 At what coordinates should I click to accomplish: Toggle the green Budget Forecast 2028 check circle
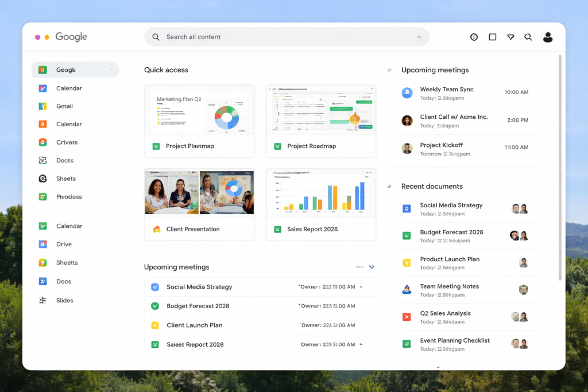tap(155, 306)
